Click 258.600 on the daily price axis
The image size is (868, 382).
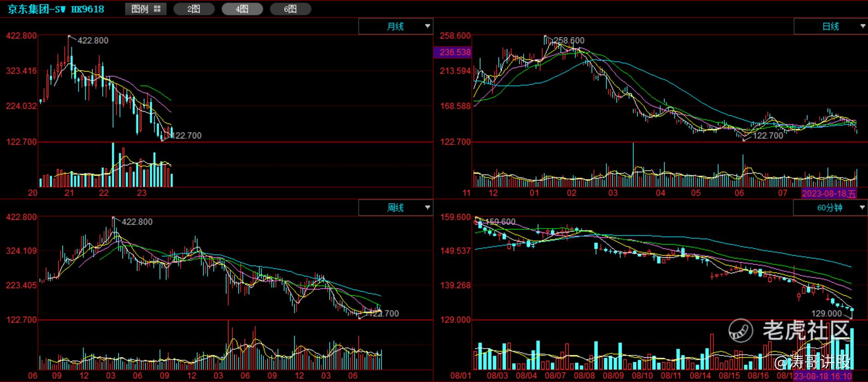[455, 36]
